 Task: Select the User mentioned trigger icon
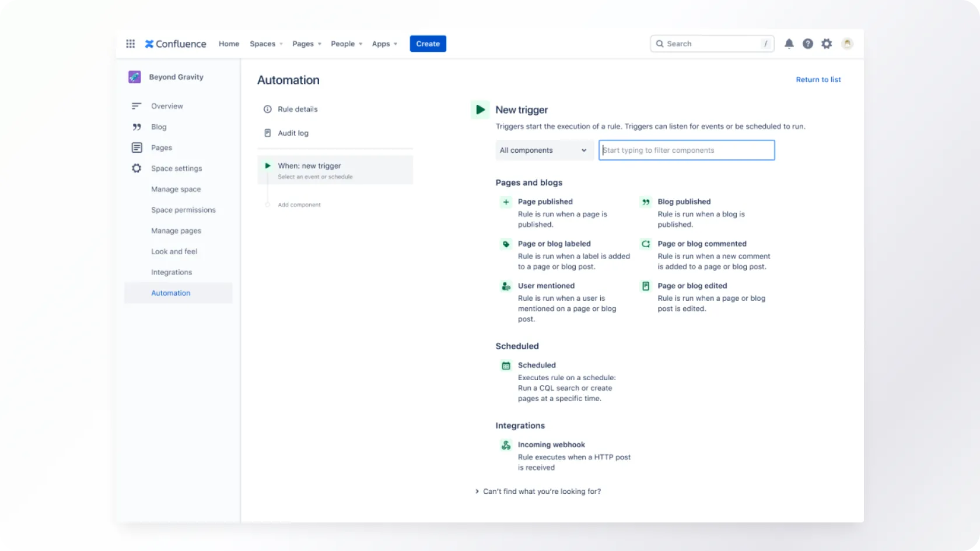click(506, 286)
